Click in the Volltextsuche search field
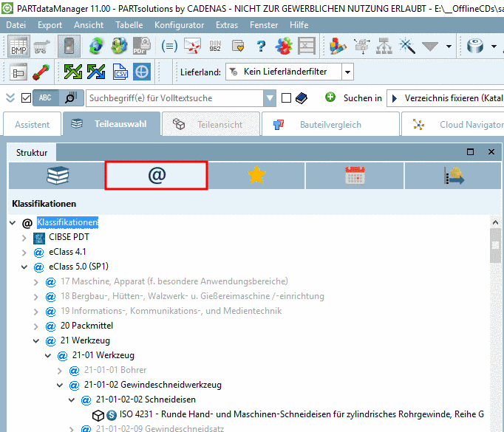Viewport: 504px width, 432px height. [x=174, y=98]
